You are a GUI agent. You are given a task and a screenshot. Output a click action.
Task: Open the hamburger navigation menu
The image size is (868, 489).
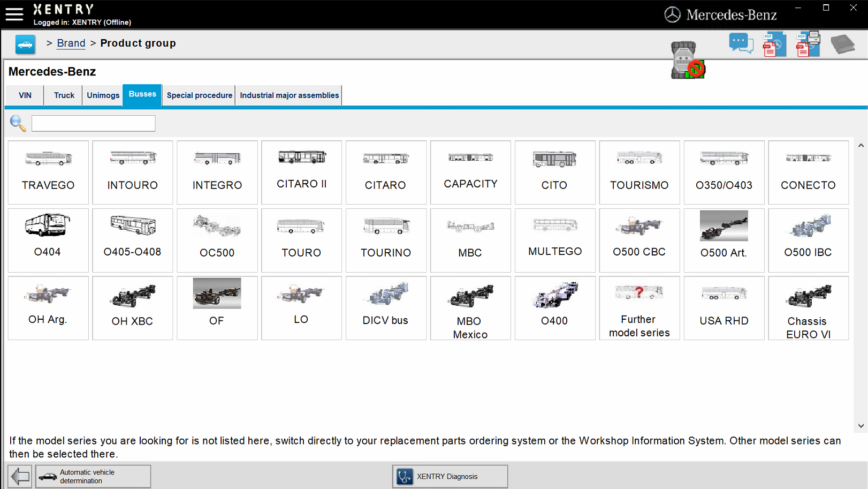pyautogui.click(x=14, y=14)
